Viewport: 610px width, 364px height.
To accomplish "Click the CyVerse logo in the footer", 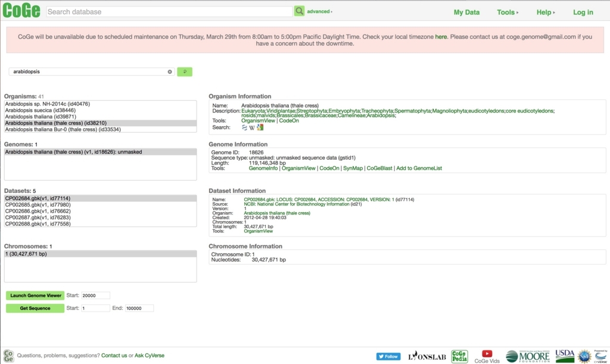I will pos(600,356).
